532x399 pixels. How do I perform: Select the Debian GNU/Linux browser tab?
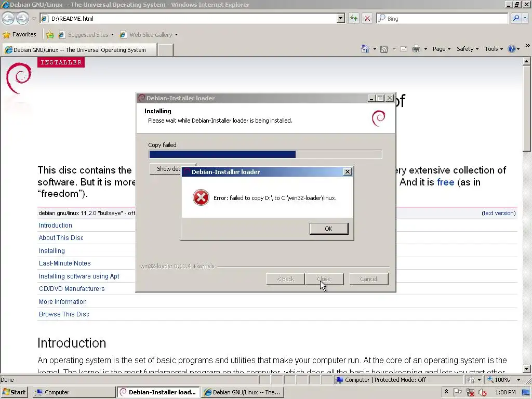79,50
